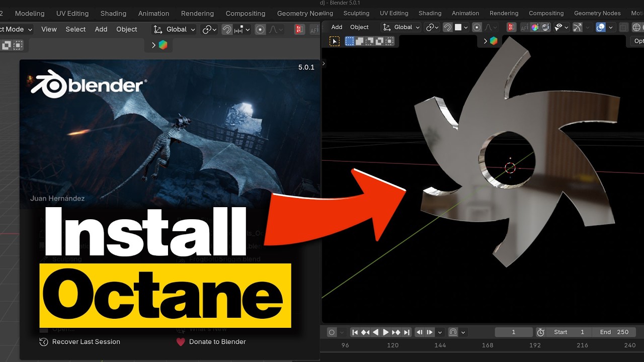Expand Octane panel chevron in right viewport
The width and height of the screenshot is (644, 362).
pos(485,41)
